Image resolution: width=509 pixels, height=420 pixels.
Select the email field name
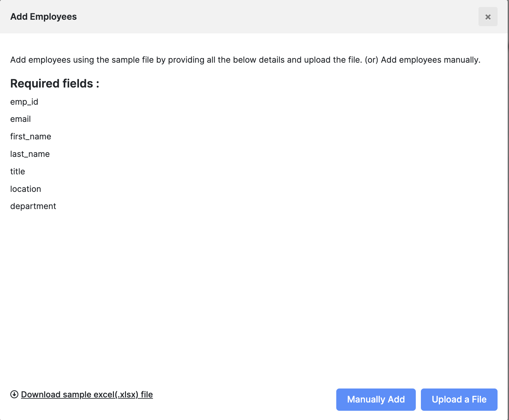[x=20, y=119]
